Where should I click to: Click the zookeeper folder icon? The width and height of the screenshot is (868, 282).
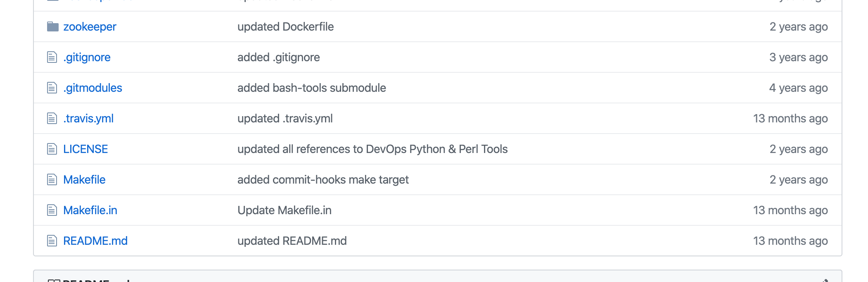52,27
